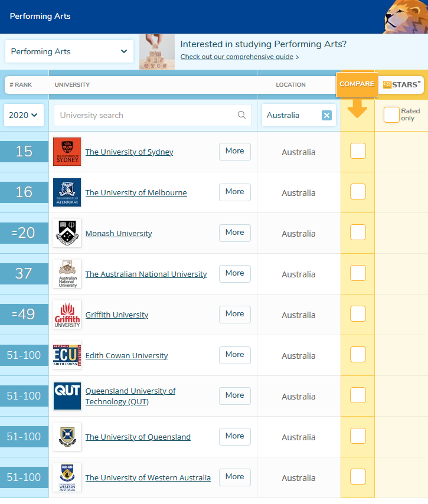Tick compare checkbox for University of Western Australia
The width and height of the screenshot is (428, 504).
[358, 476]
